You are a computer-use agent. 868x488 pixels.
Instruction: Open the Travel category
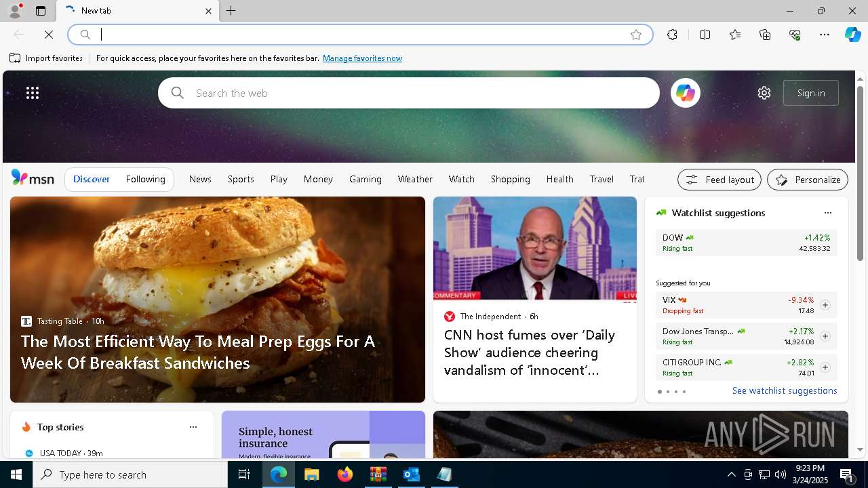pos(601,179)
